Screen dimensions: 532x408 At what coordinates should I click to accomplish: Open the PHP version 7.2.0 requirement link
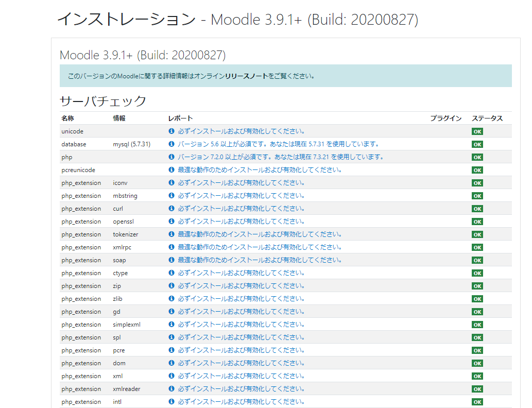pyautogui.click(x=281, y=157)
